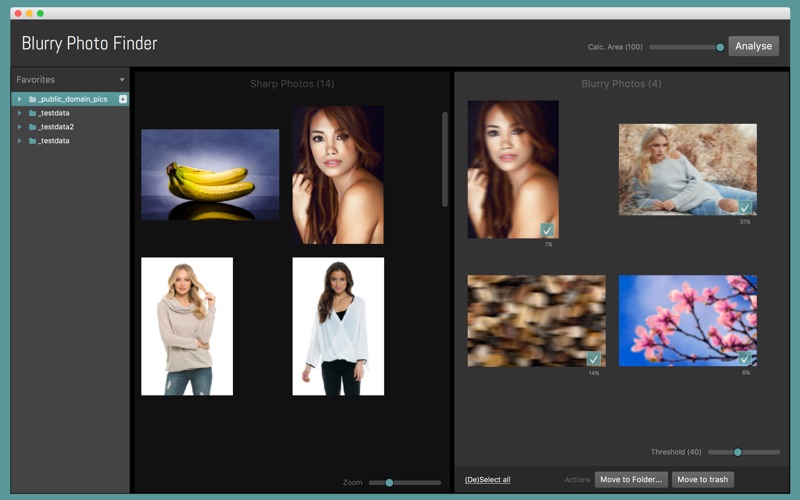Select the woman in white blouse thumbnail
The width and height of the screenshot is (800, 500).
[338, 326]
